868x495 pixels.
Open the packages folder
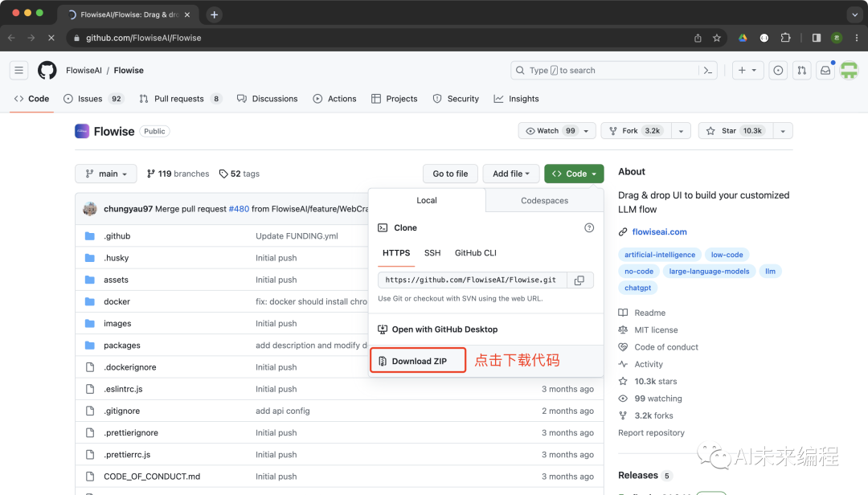122,346
